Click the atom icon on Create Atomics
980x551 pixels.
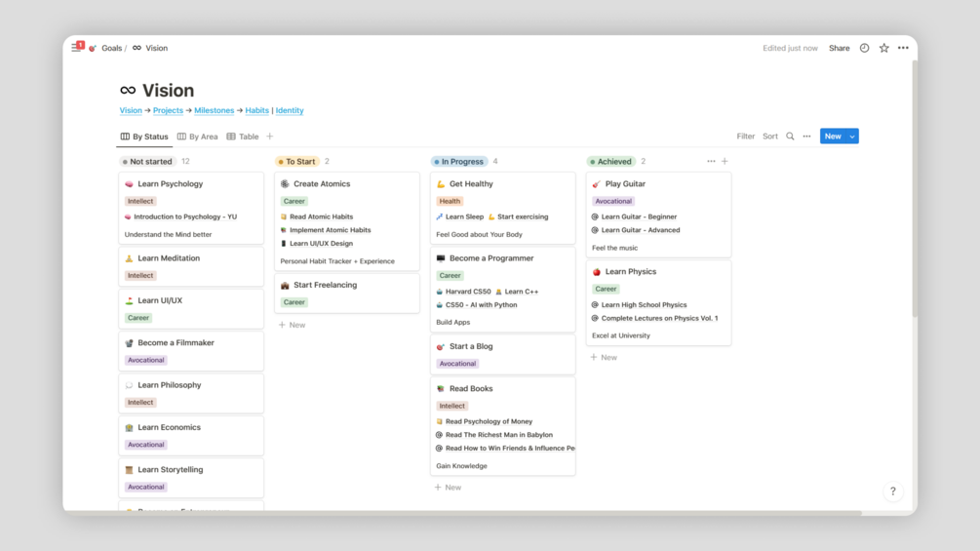click(x=285, y=183)
